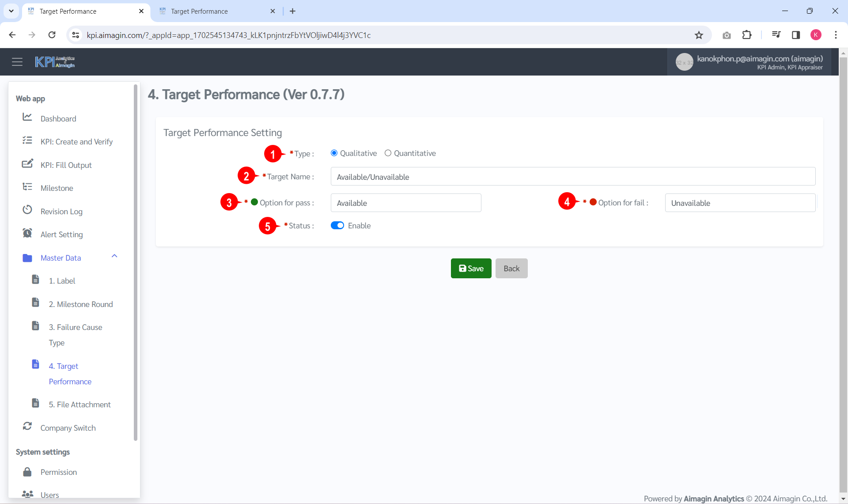Open the Option for pass dropdown
Viewport: 848px width, 504px height.
pyautogui.click(x=405, y=203)
